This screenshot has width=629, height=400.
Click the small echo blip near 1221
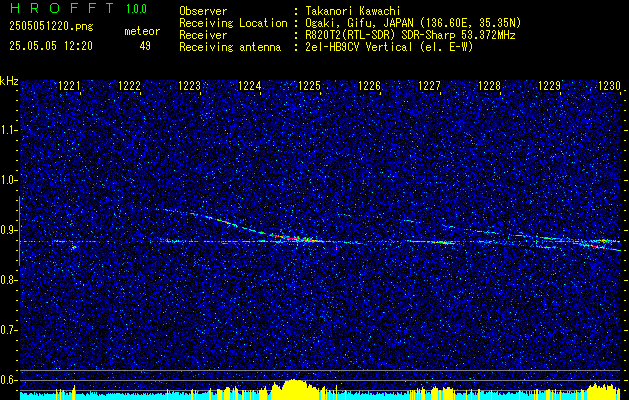click(74, 248)
